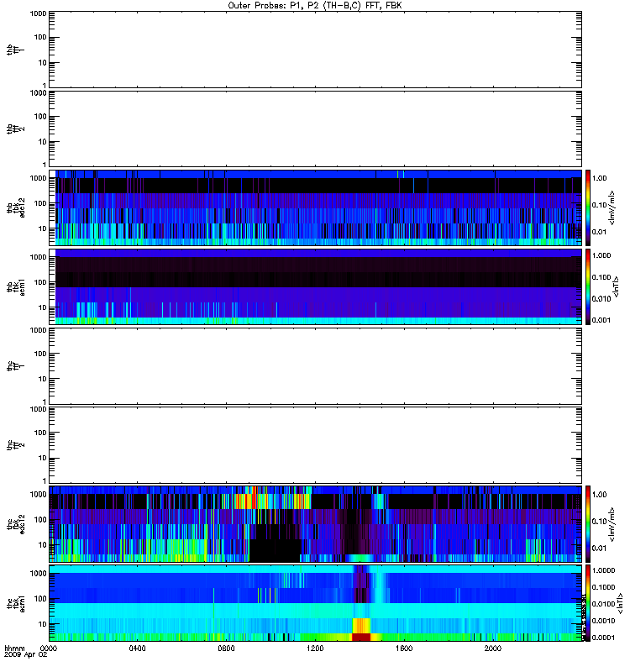Click the thc fbk scm1 color bar
The height and width of the screenshot is (672, 630).
pyautogui.click(x=588, y=603)
